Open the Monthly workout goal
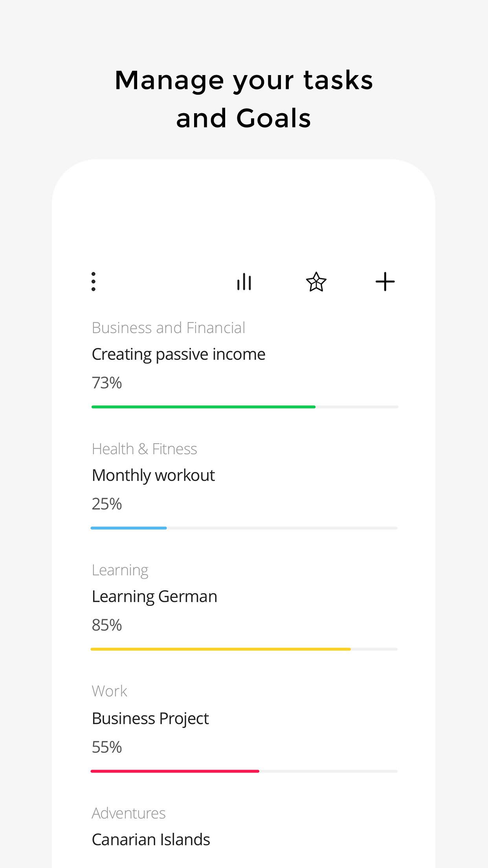Image resolution: width=488 pixels, height=868 pixels. tap(153, 475)
